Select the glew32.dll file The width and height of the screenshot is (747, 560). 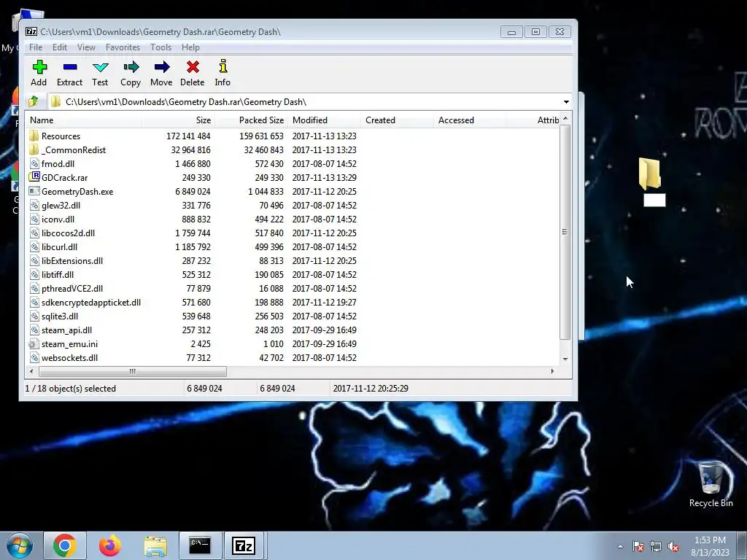tap(61, 205)
